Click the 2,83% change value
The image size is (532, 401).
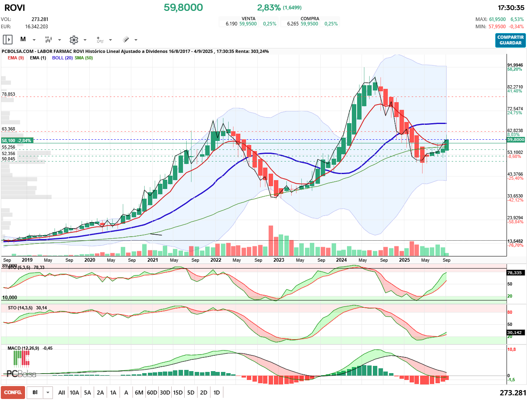[x=269, y=7]
